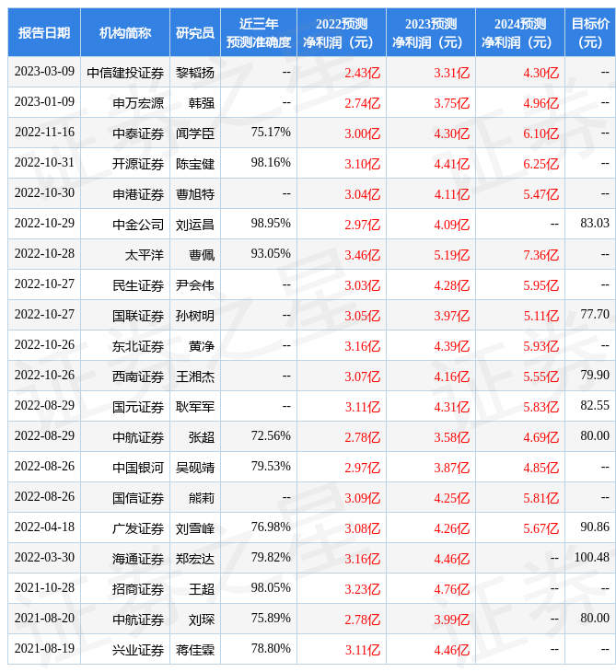This screenshot has width=616, height=672.
Task: Select institution 太平洋
Action: point(145,255)
